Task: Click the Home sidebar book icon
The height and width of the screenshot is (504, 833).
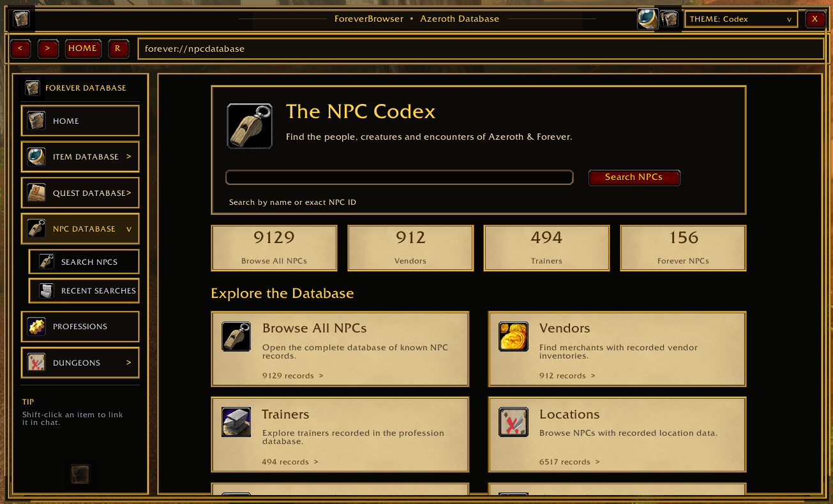Action: (36, 121)
